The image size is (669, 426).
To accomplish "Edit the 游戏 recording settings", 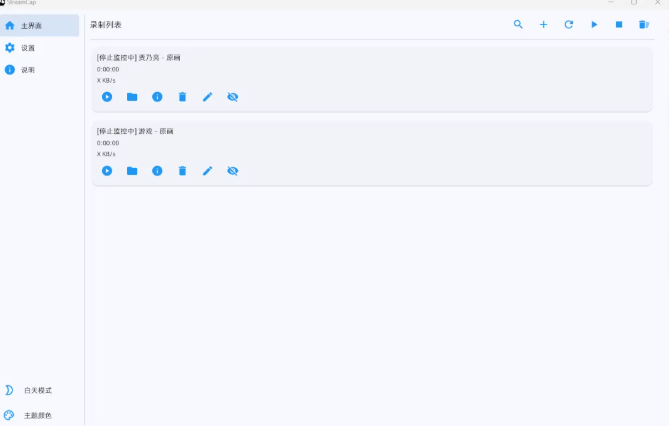I will click(x=207, y=171).
